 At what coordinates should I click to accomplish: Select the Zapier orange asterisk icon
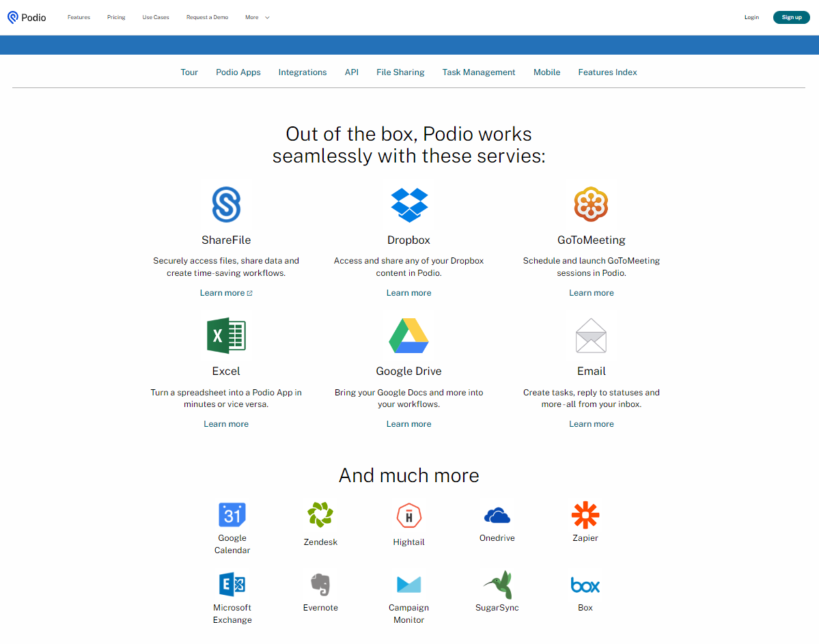[x=585, y=515]
